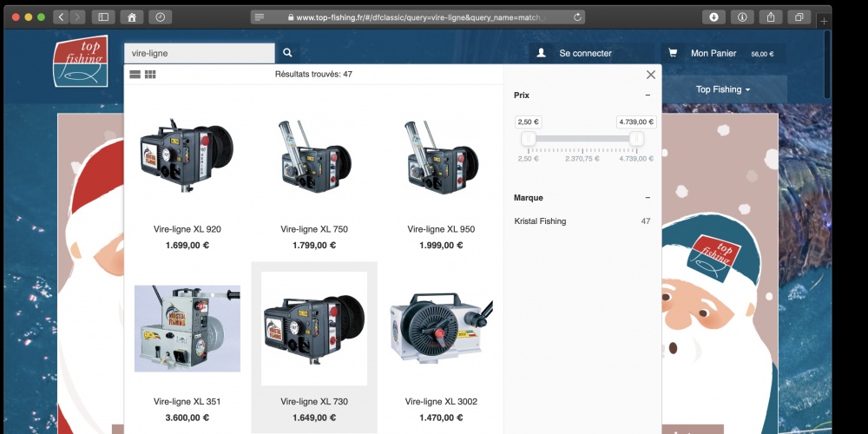
Task: Click the 56,00 € cart total
Action: [x=762, y=54]
